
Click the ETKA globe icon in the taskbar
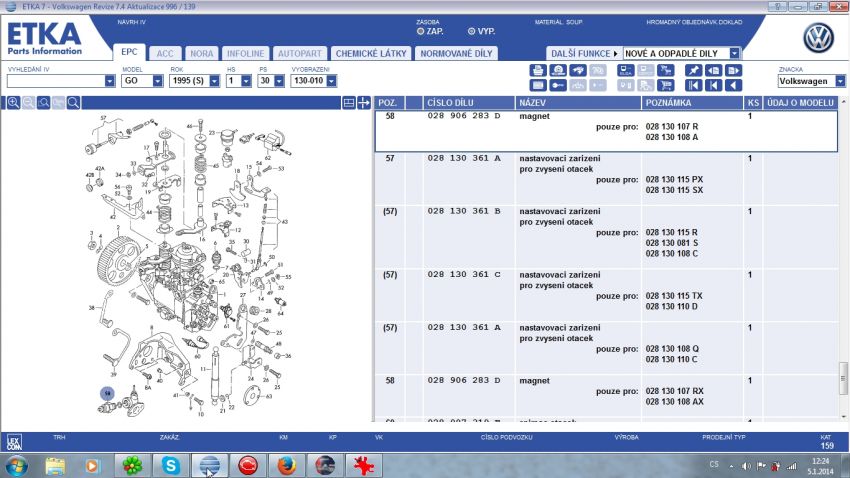click(210, 466)
